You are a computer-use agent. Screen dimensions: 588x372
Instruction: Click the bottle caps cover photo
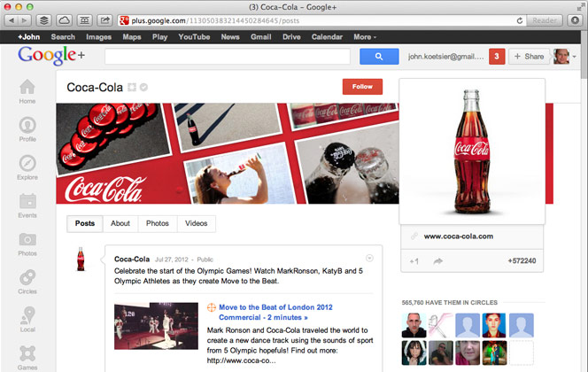pyautogui.click(x=112, y=137)
